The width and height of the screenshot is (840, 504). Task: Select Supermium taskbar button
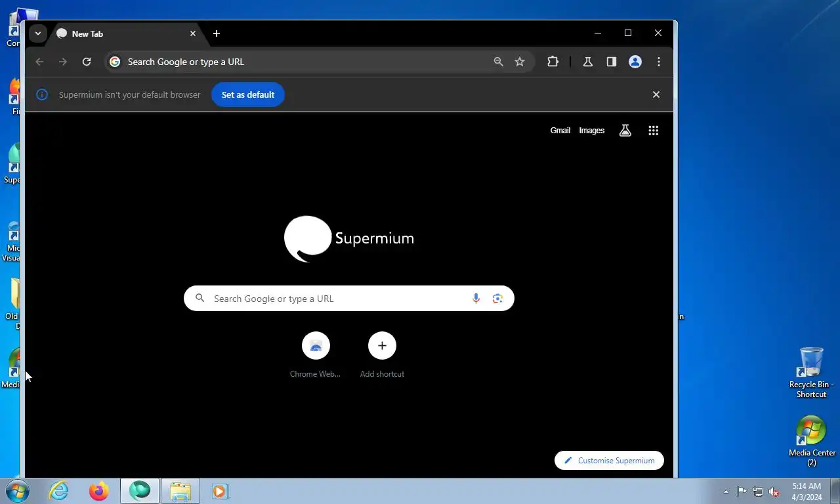point(140,491)
